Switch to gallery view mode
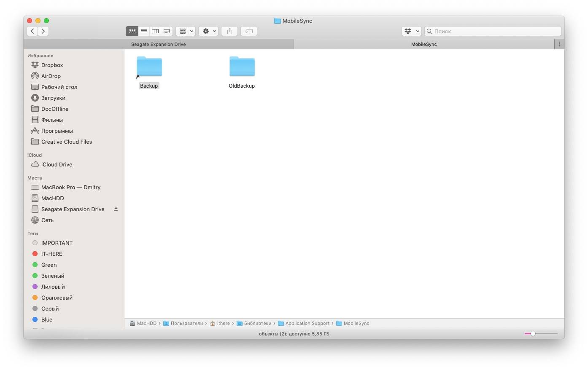Screen dimensions: 588x370 tap(167, 31)
